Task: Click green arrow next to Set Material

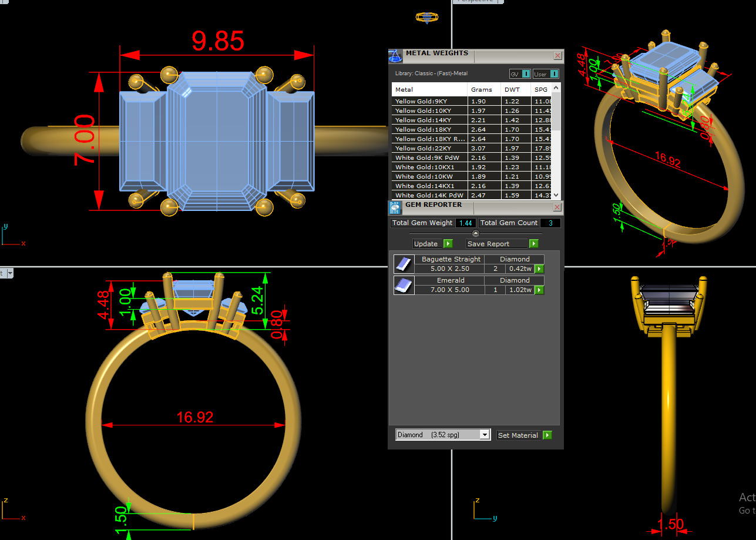Action: pos(547,435)
